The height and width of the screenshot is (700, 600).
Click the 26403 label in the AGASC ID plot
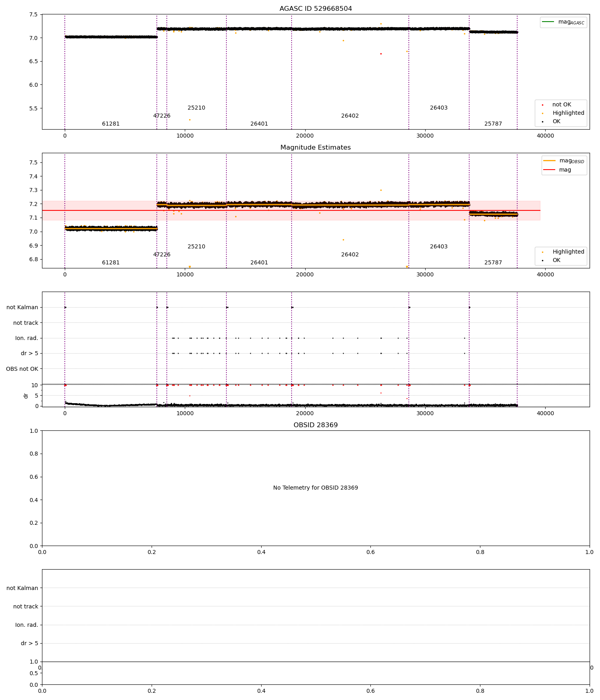click(439, 108)
